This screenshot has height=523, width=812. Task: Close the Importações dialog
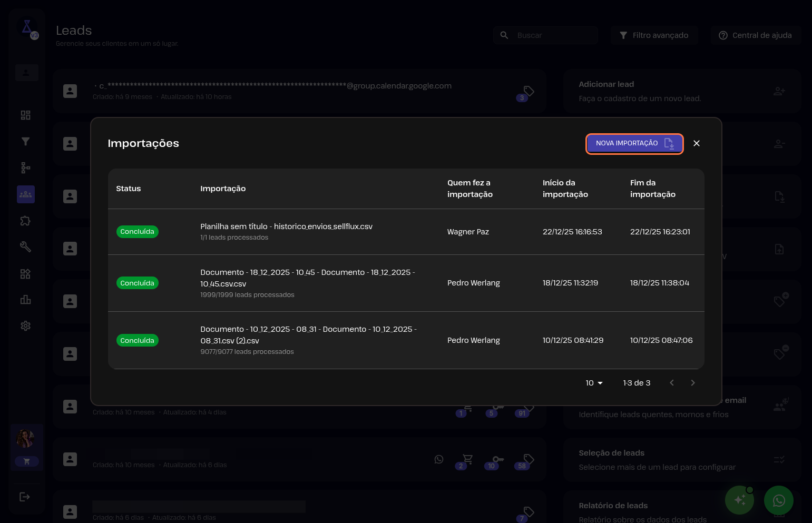696,143
